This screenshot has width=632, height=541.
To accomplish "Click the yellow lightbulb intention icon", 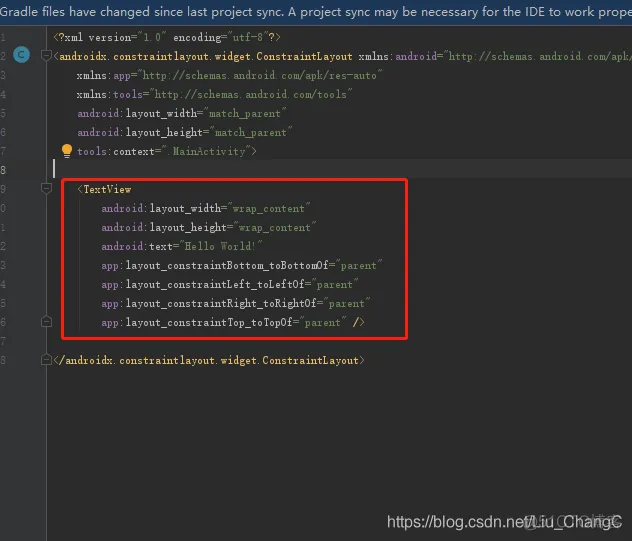I will click(x=67, y=151).
